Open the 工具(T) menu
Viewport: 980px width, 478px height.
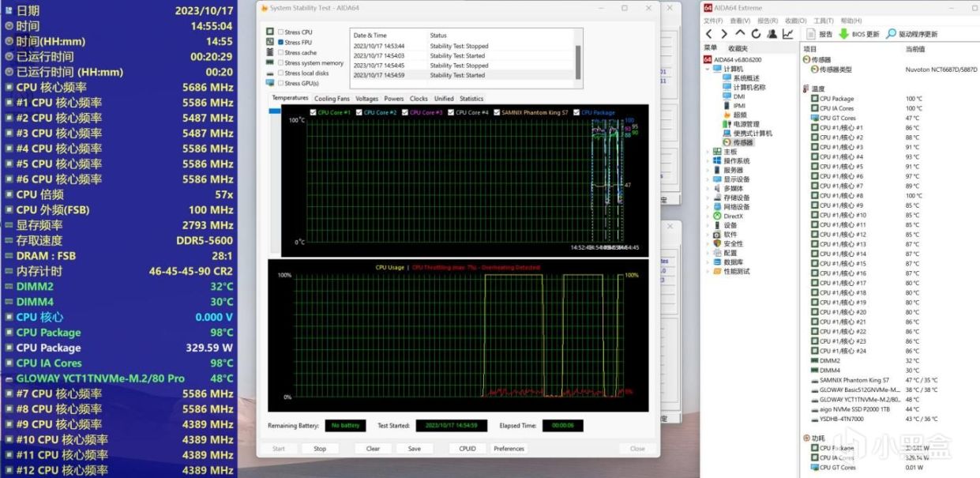click(823, 21)
